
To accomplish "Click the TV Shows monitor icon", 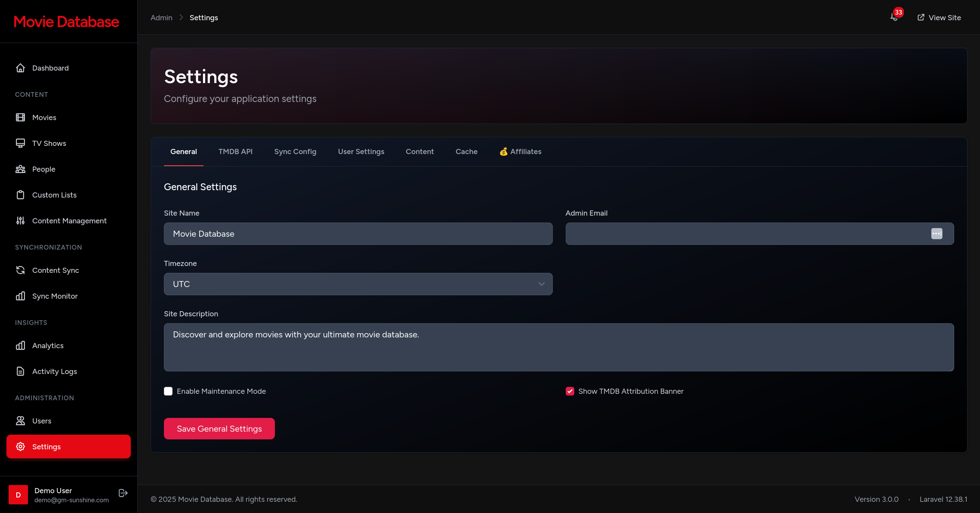I will coord(20,143).
